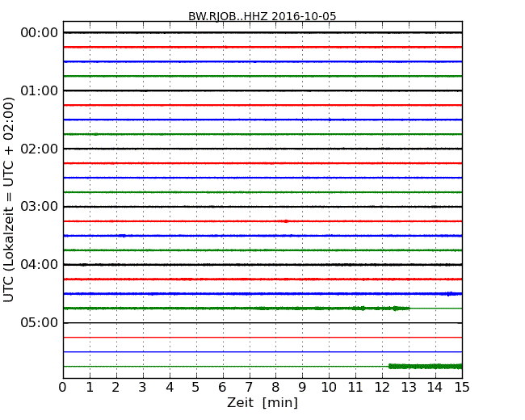Click the x-axis tick label 11
This screenshot has width=525, height=420.
(355, 388)
